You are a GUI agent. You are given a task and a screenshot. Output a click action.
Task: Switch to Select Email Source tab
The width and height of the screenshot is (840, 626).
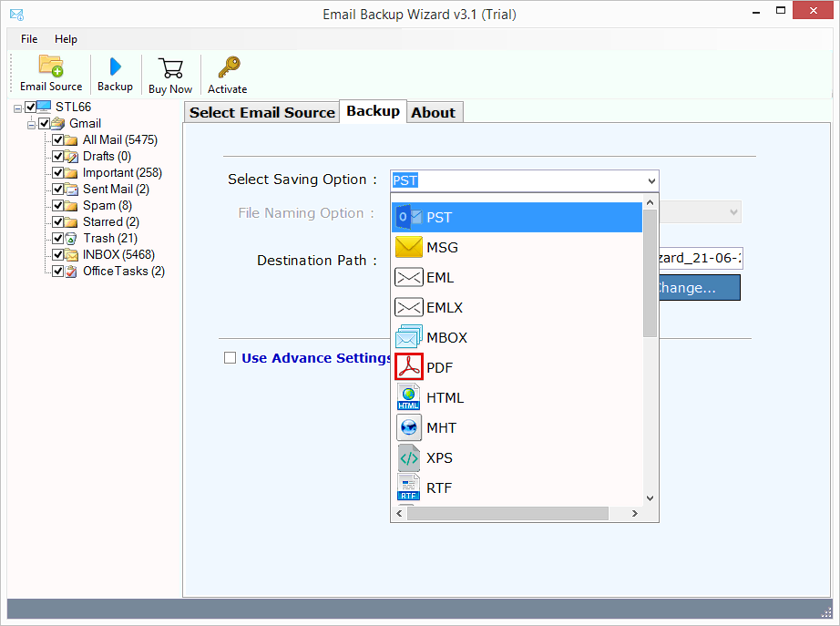(x=262, y=113)
